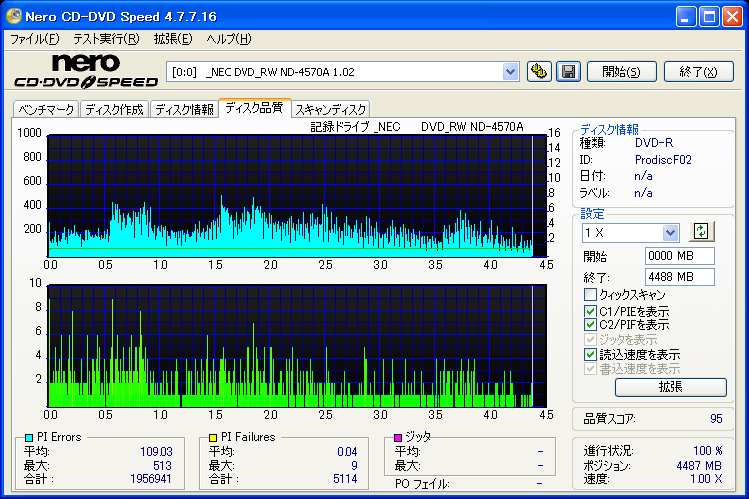This screenshot has height=499, width=749.
Task: Maximize the Nero CD-DVD Speed window
Action: pyautogui.click(x=709, y=17)
